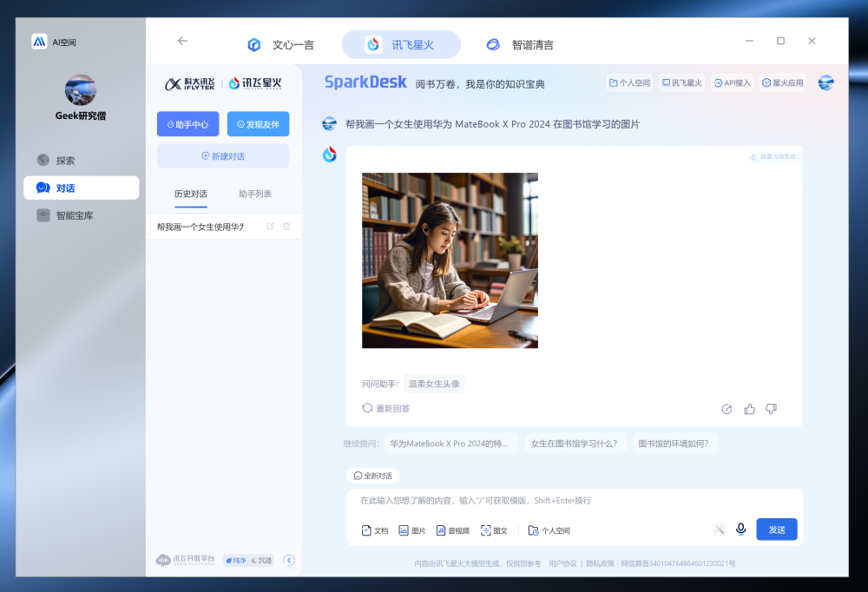Click the 音视频 upload icon

tap(453, 530)
